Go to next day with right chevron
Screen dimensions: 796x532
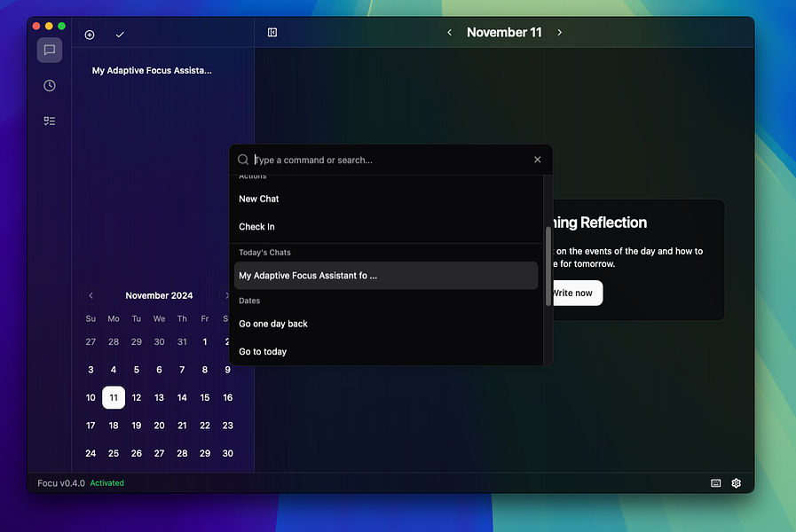click(x=559, y=33)
